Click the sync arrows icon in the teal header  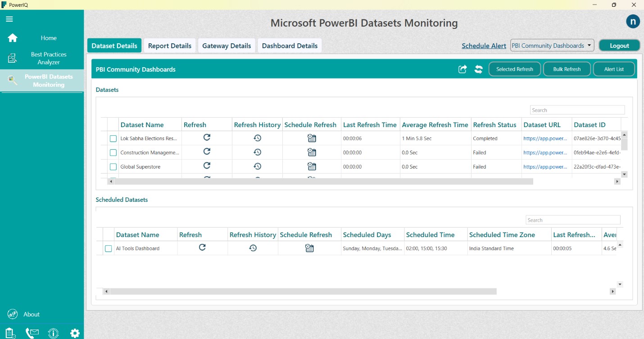[479, 69]
